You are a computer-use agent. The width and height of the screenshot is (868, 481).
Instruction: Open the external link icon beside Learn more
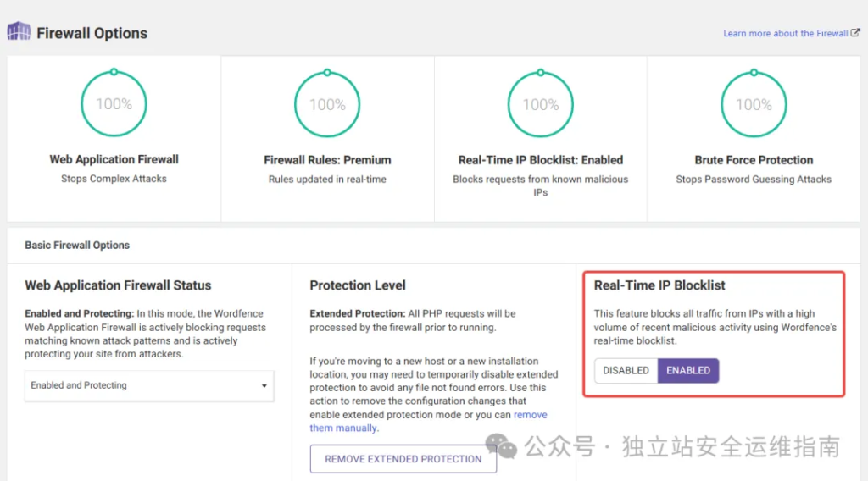click(855, 33)
